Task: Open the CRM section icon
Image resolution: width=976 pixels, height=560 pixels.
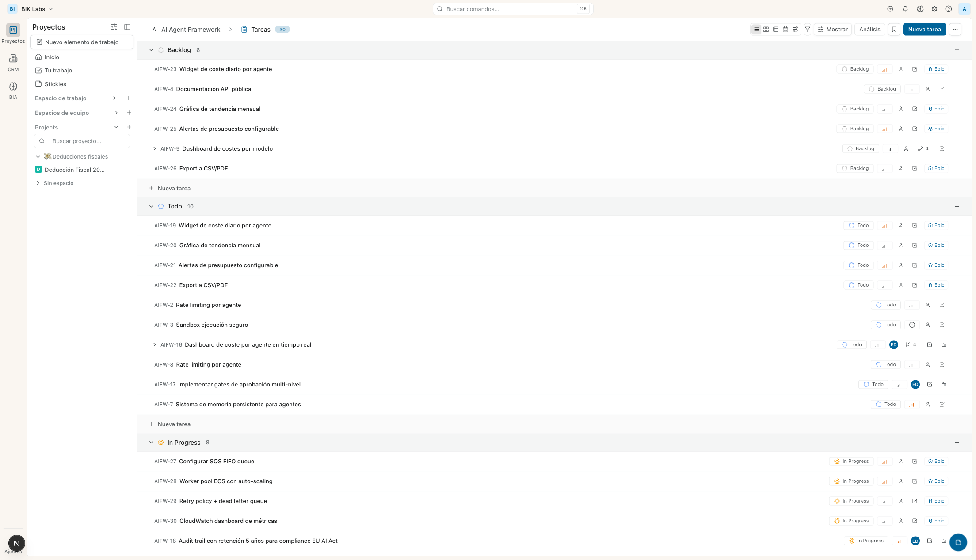Action: click(x=13, y=59)
